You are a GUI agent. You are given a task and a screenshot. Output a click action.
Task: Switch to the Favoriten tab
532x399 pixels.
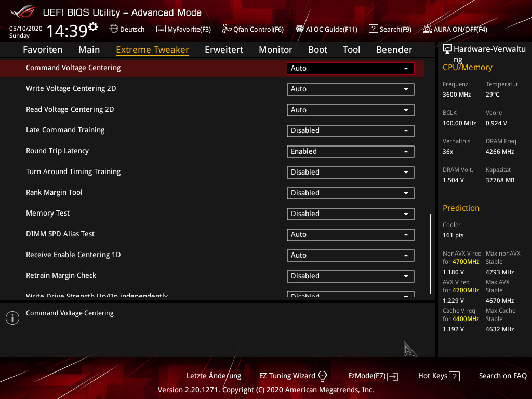[x=43, y=49]
